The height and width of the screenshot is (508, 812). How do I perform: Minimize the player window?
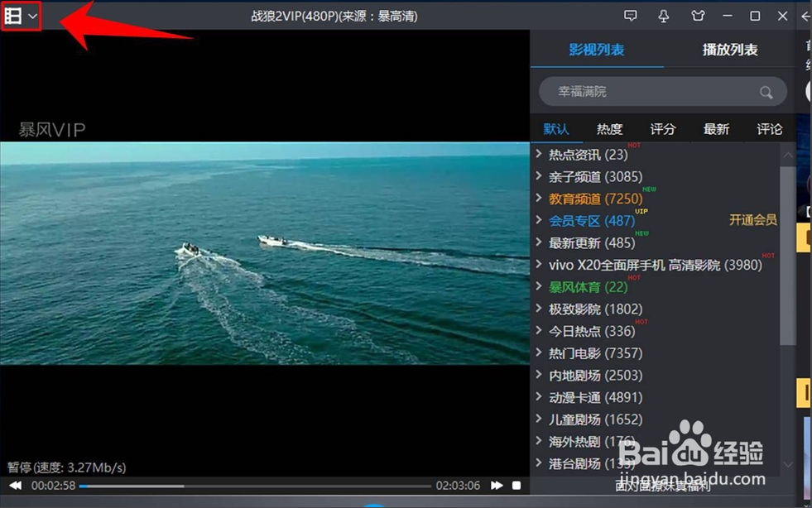[x=728, y=16]
